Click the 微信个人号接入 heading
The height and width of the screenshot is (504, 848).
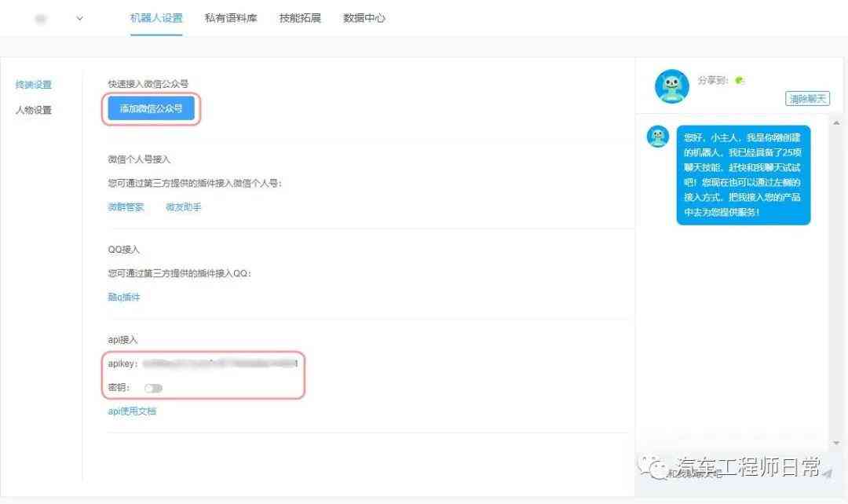pos(139,159)
